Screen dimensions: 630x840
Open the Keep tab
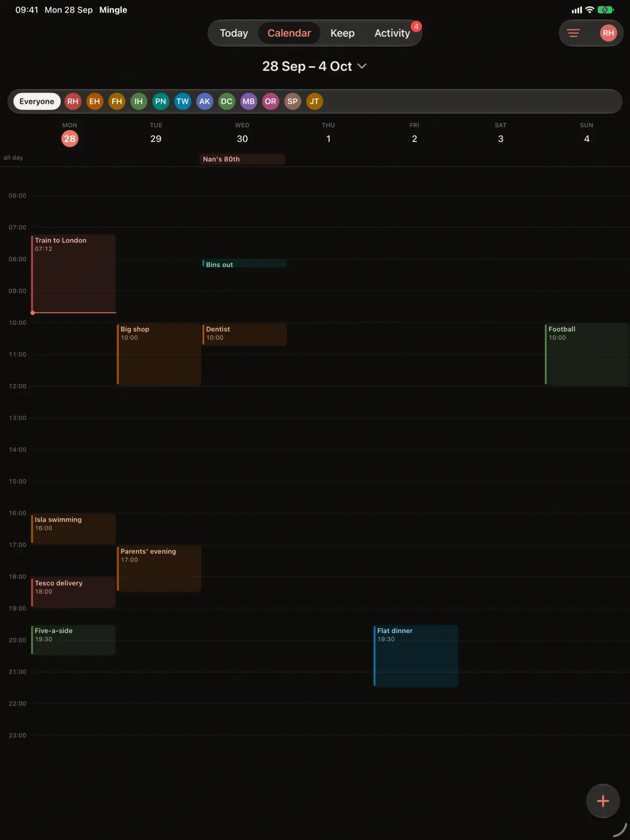tap(342, 33)
